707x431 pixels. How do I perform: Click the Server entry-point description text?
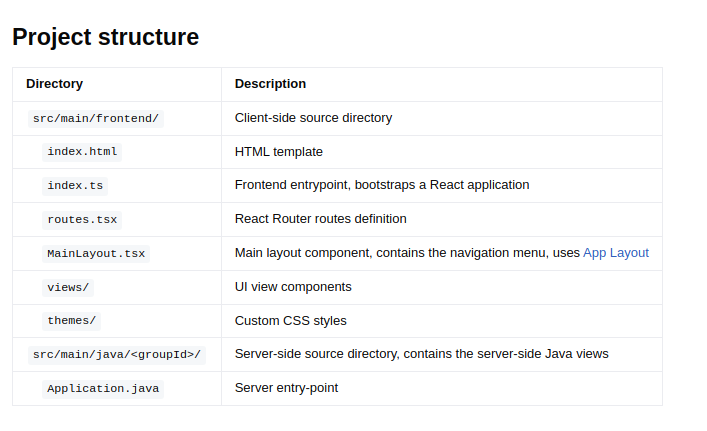pyautogui.click(x=286, y=388)
